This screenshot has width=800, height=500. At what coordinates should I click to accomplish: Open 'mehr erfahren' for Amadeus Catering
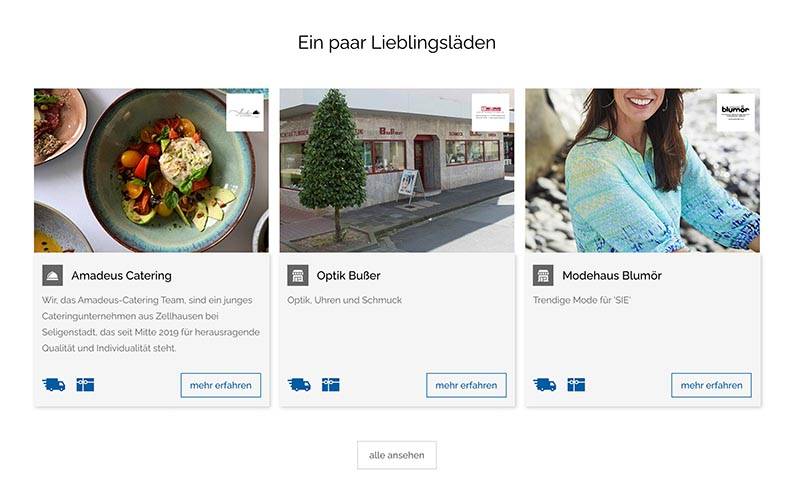pos(221,385)
